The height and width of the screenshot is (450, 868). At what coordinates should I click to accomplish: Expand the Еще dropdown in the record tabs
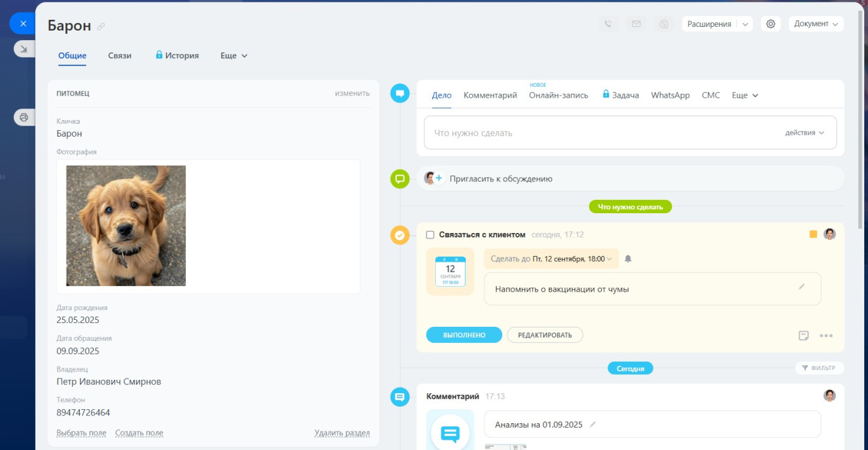[233, 56]
